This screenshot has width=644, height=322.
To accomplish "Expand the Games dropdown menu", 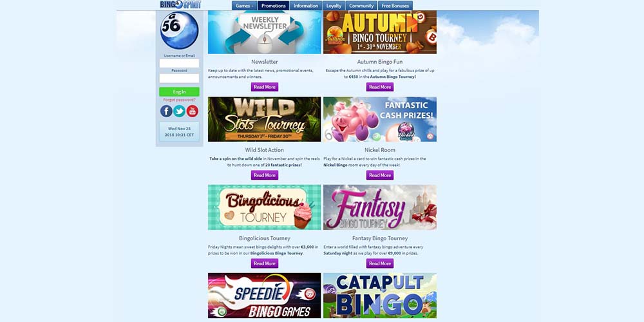I will point(244,6).
